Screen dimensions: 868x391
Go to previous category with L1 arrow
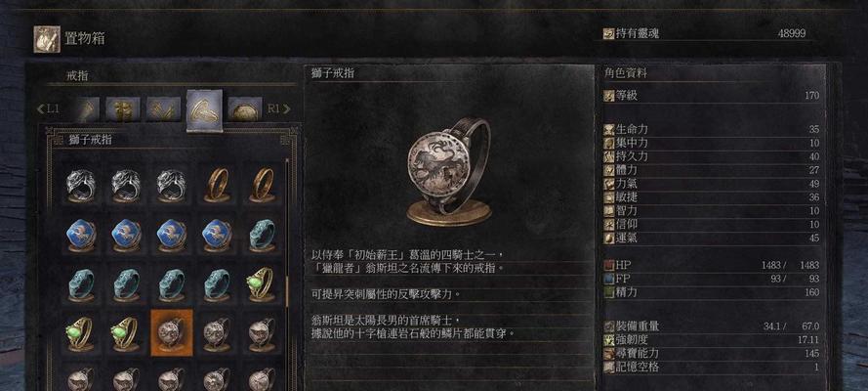49,109
